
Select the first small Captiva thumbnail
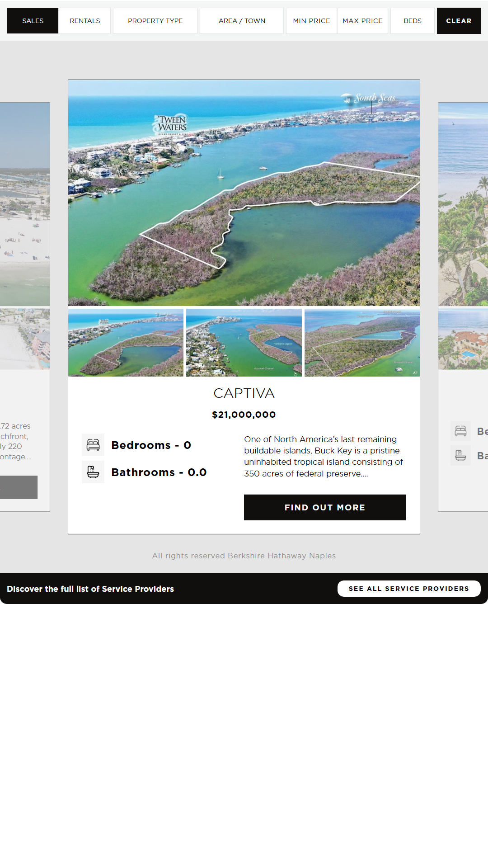[x=126, y=343]
